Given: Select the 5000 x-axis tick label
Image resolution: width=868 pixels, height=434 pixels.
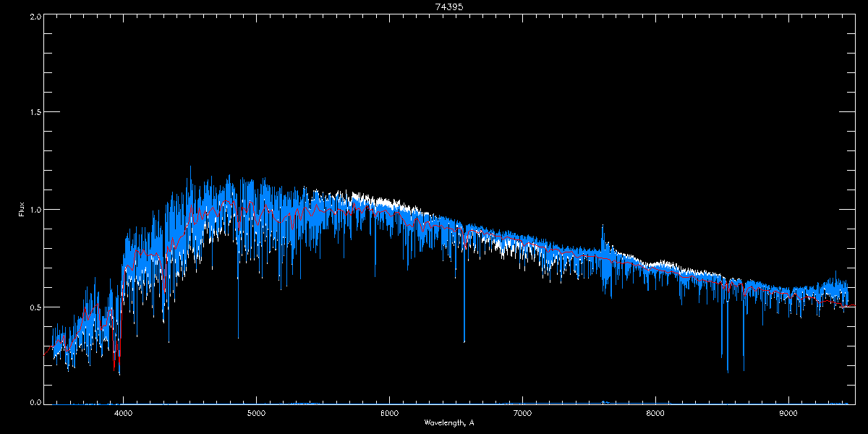Looking at the screenshot, I should pyautogui.click(x=256, y=414).
